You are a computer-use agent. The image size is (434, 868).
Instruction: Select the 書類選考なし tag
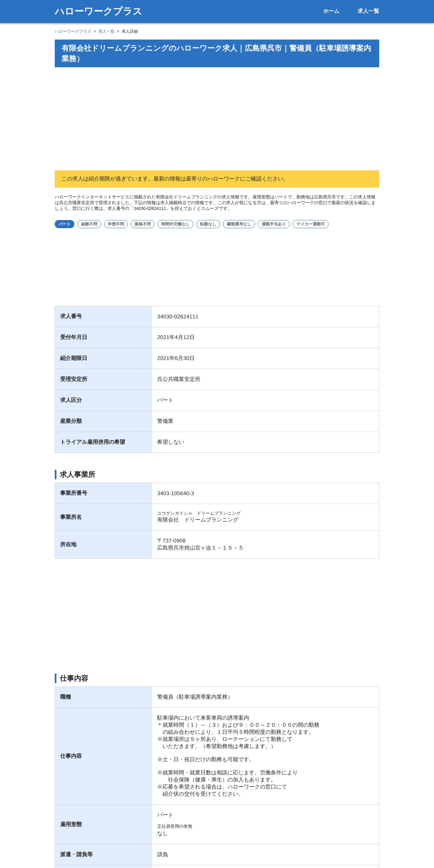pyautogui.click(x=239, y=224)
